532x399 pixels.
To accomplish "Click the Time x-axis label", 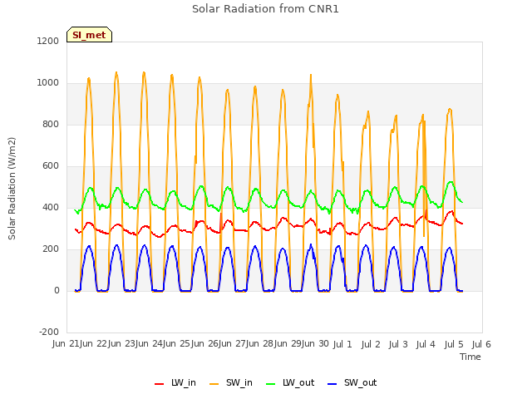I will point(470,357).
